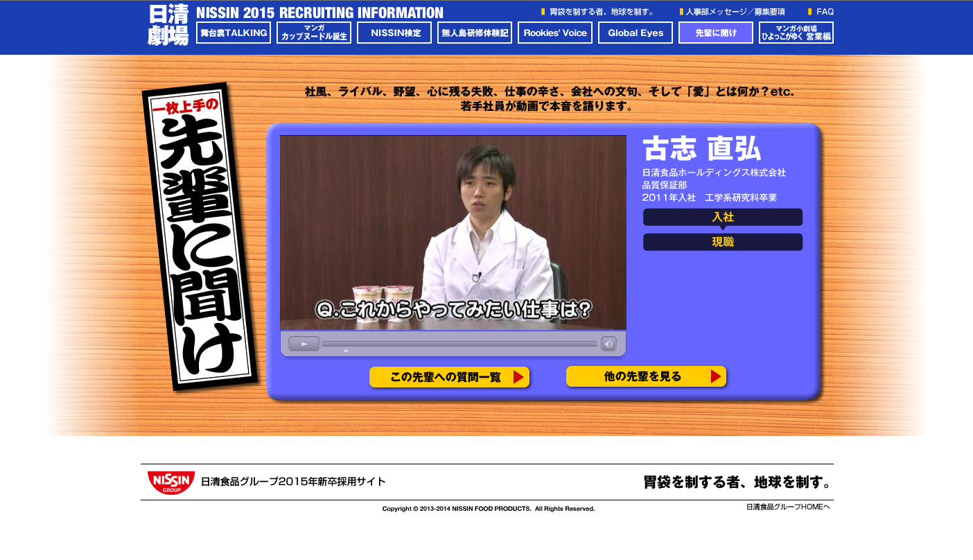
Task: Click the NISSIN GROUP footer logo
Action: point(171,482)
